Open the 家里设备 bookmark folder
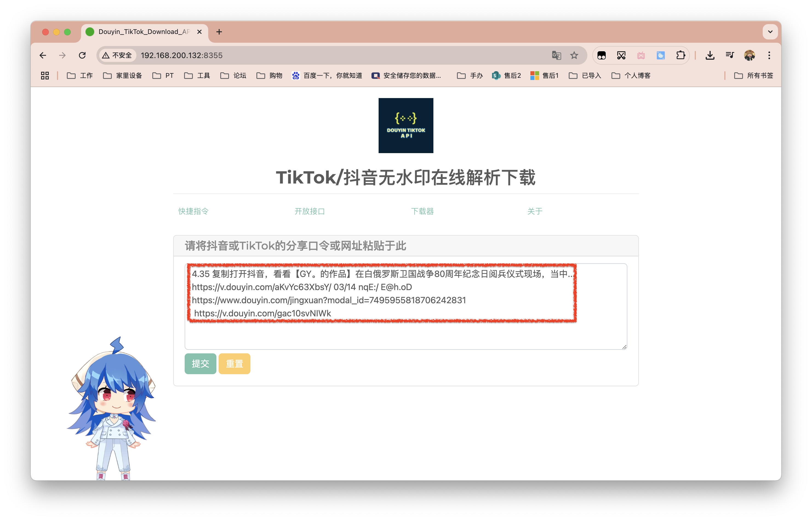Screen dimensions: 812x521 pyautogui.click(x=122, y=75)
